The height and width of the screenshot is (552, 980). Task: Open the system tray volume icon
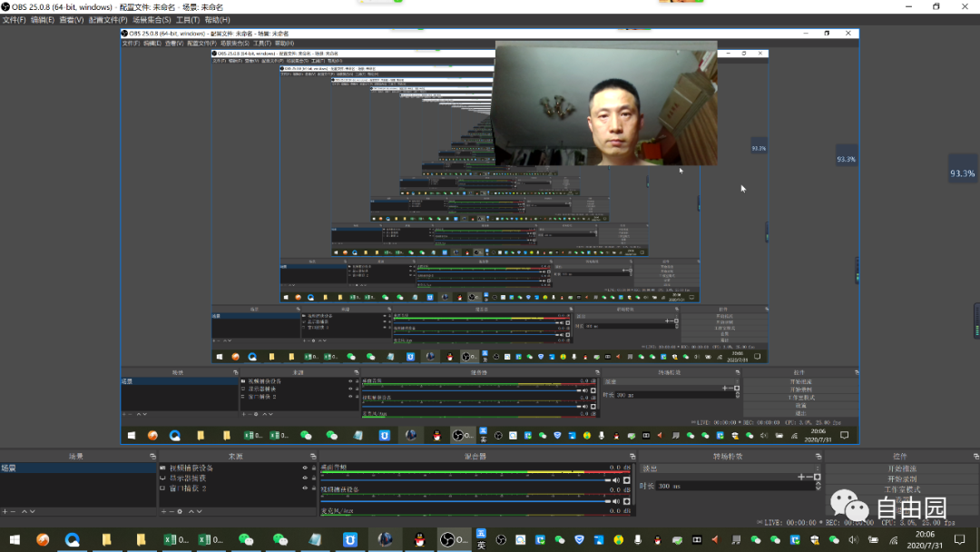point(853,539)
